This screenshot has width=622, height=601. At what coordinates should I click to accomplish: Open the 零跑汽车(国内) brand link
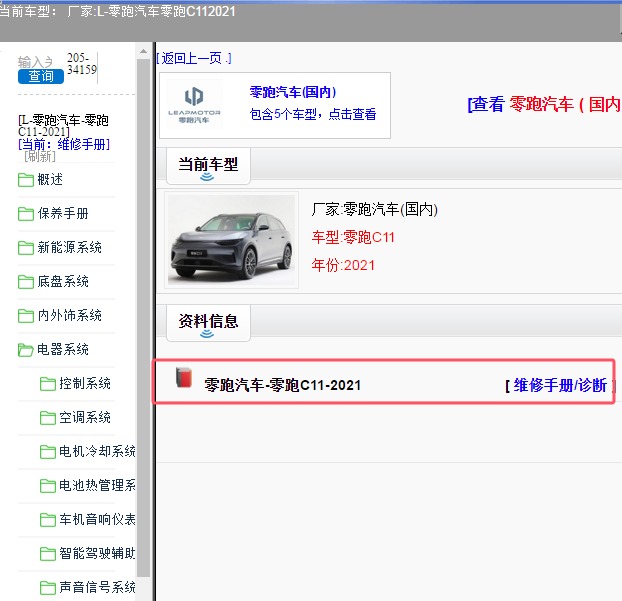293,92
